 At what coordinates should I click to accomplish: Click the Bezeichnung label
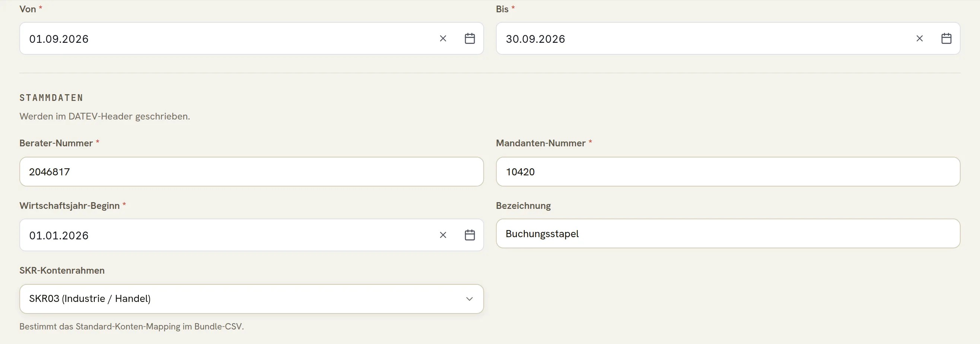coord(523,206)
